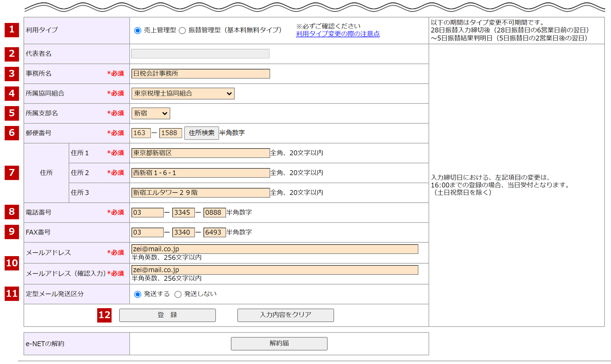Open the 所属支部名 dropdown showing 新宿
Image resolution: width=611 pixels, height=364 pixels.
click(x=150, y=113)
